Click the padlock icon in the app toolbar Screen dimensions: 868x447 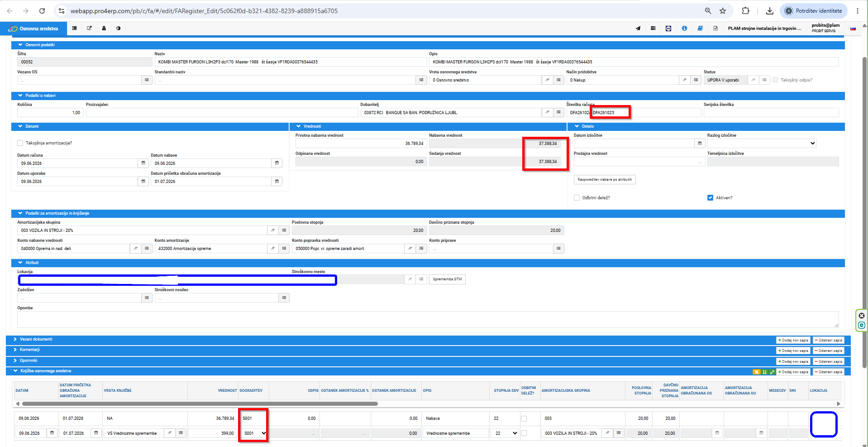[104, 28]
